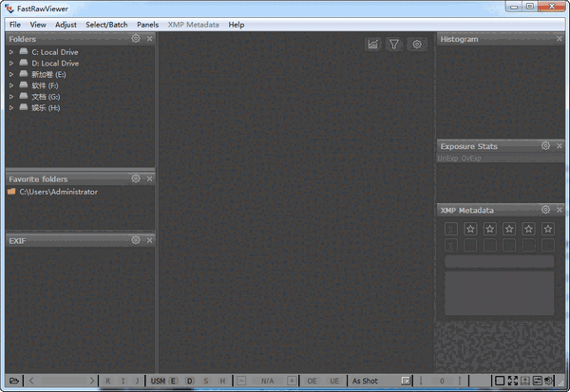Screen dimensions: 570x392
Task: Open the View menu
Action: (38, 25)
